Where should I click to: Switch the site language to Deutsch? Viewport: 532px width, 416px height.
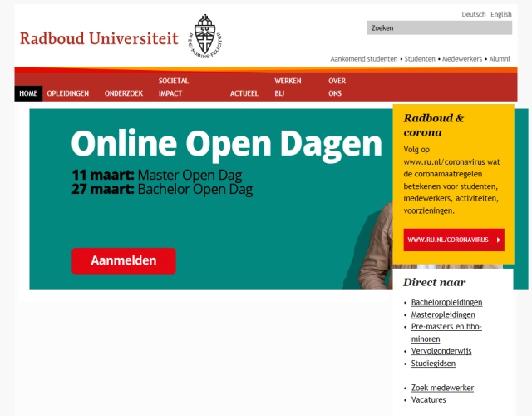pos(473,14)
